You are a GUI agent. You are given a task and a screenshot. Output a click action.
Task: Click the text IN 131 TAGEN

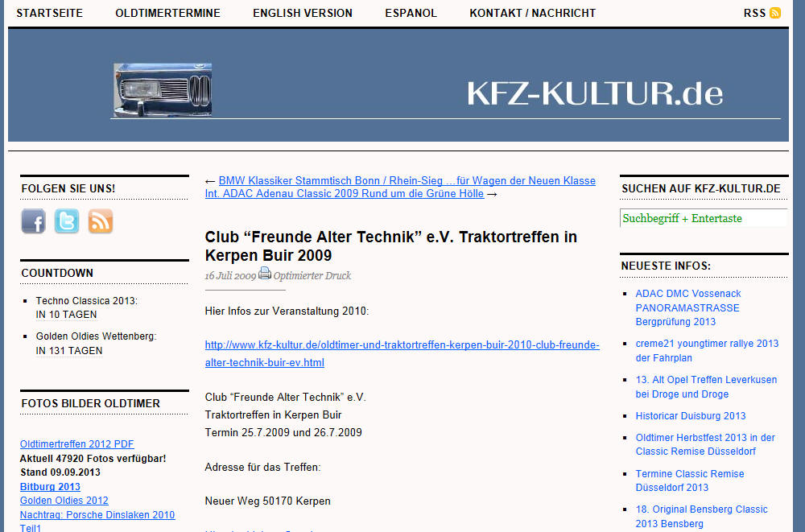pyautogui.click(x=69, y=351)
